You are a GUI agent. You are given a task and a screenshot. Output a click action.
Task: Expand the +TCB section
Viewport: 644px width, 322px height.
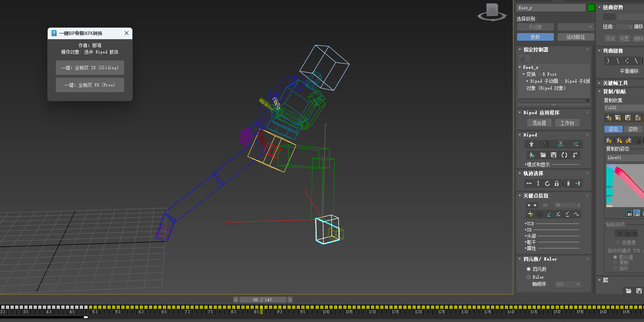pyautogui.click(x=529, y=224)
